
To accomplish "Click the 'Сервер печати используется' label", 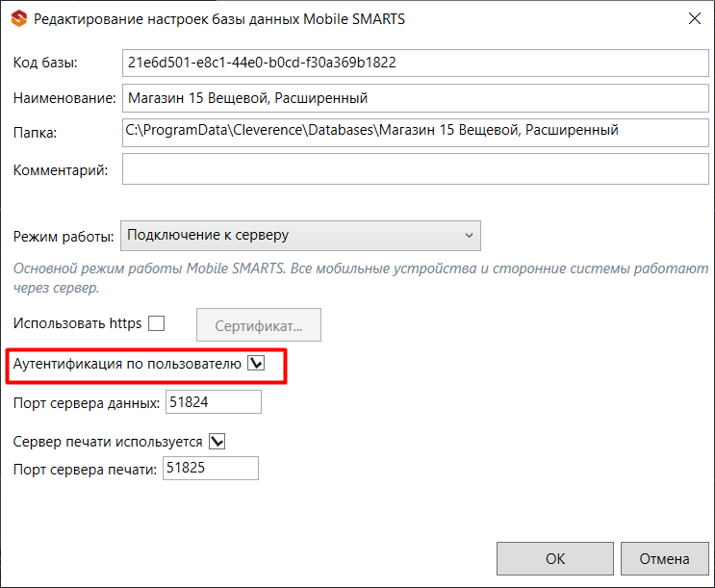I will [x=108, y=442].
